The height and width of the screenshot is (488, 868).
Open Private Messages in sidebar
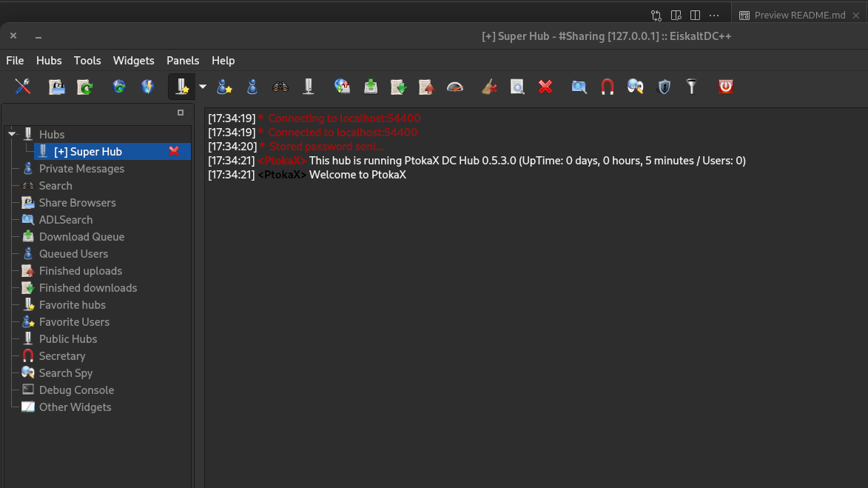point(81,169)
